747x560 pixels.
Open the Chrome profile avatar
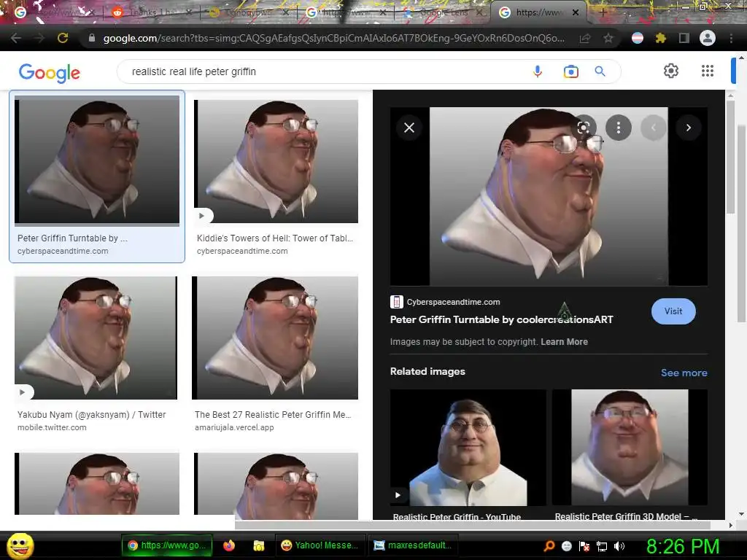[x=708, y=38]
